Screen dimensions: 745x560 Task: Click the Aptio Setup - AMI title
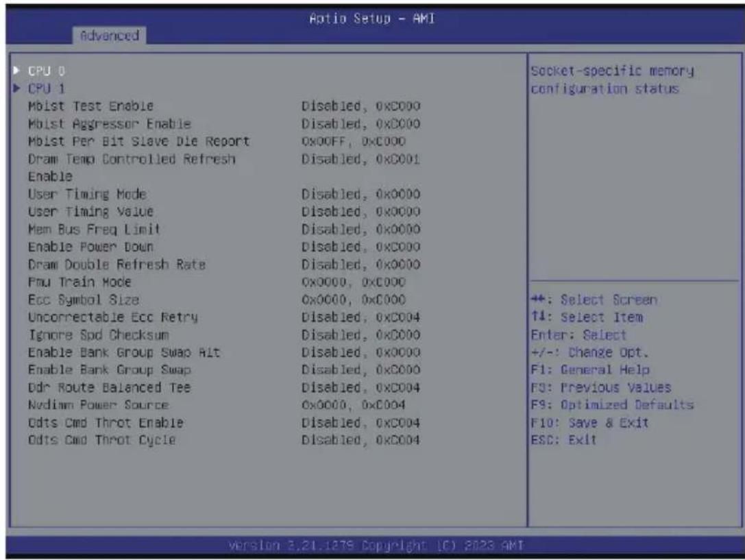click(x=372, y=19)
